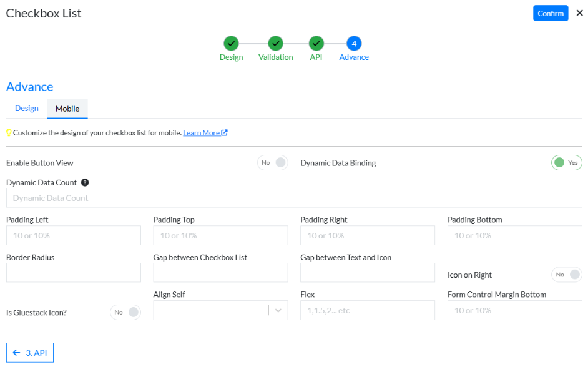Open the Align Self dropdown
Screen dimensions: 588x367
click(220, 310)
